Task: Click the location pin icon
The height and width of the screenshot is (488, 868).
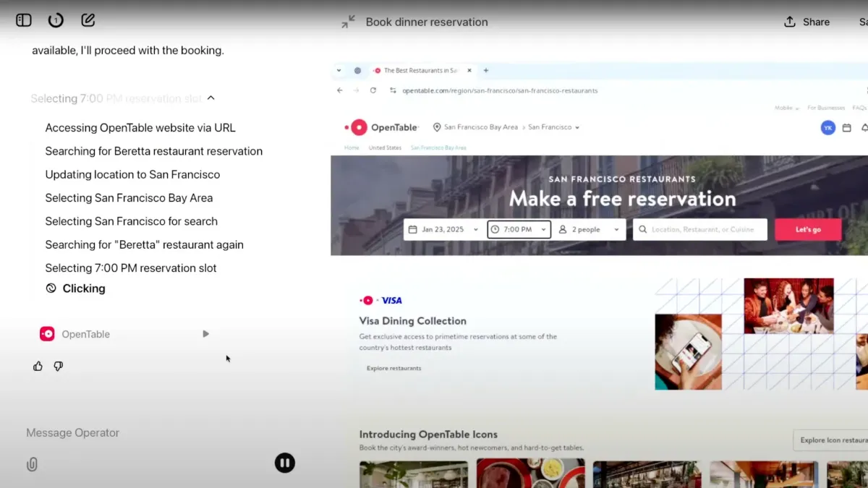Action: click(437, 127)
